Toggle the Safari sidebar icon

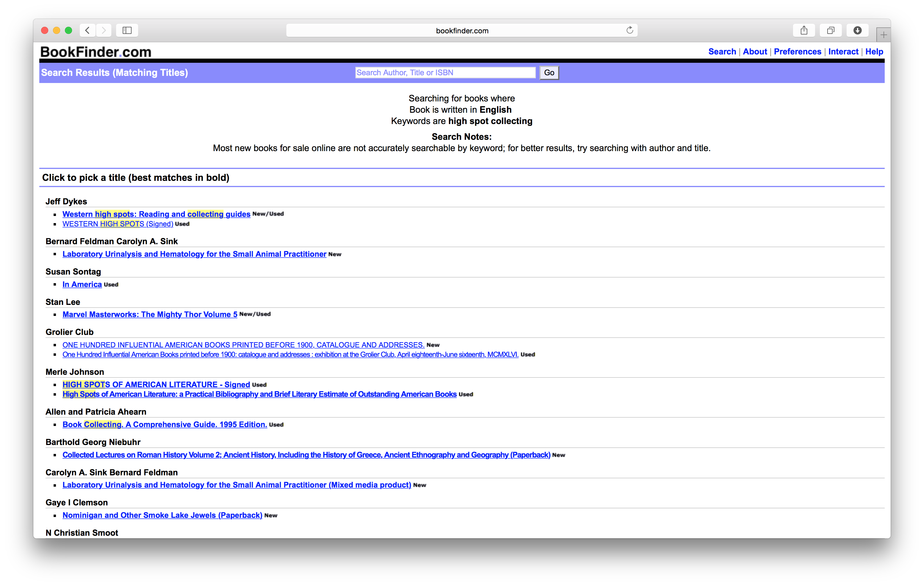coord(127,30)
